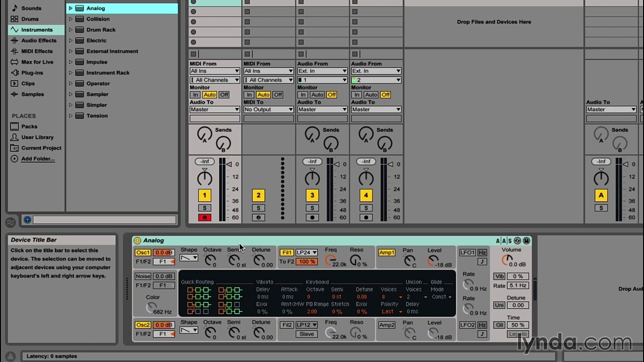Toggle track 3 activator button
Viewport: 644px width, 362px height.
pyautogui.click(x=312, y=196)
